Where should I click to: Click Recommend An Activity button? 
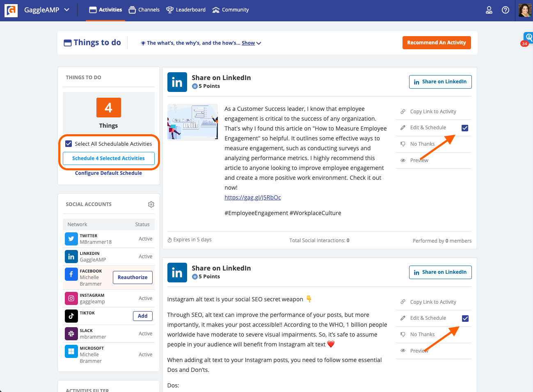pos(437,43)
